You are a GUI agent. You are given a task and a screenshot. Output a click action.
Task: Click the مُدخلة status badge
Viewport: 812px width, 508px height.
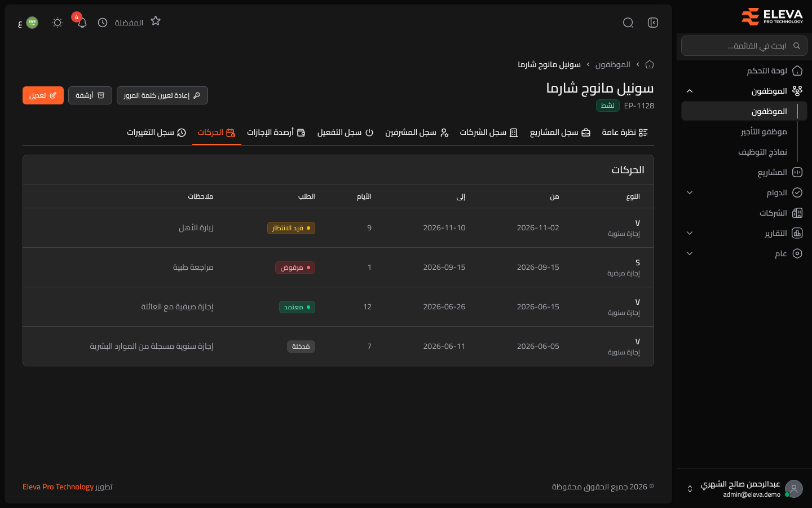coord(301,347)
